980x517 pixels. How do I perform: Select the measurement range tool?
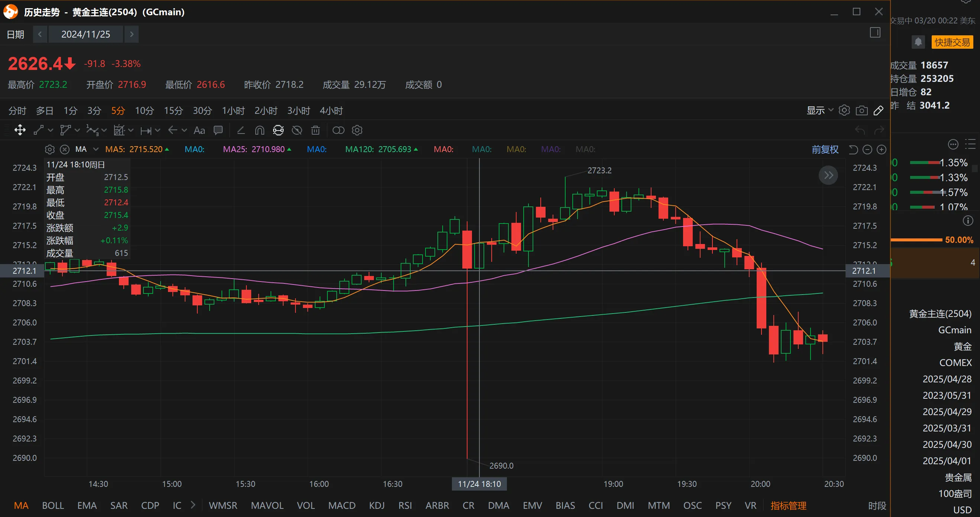(x=146, y=131)
